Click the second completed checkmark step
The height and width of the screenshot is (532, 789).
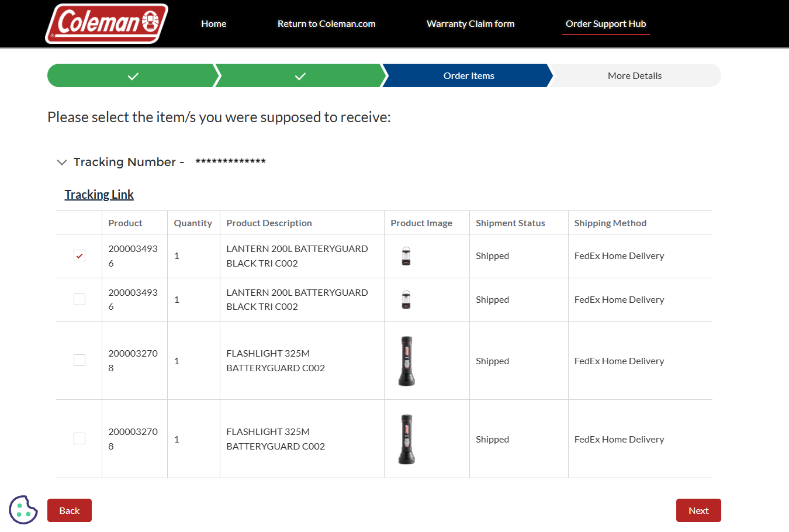point(300,75)
